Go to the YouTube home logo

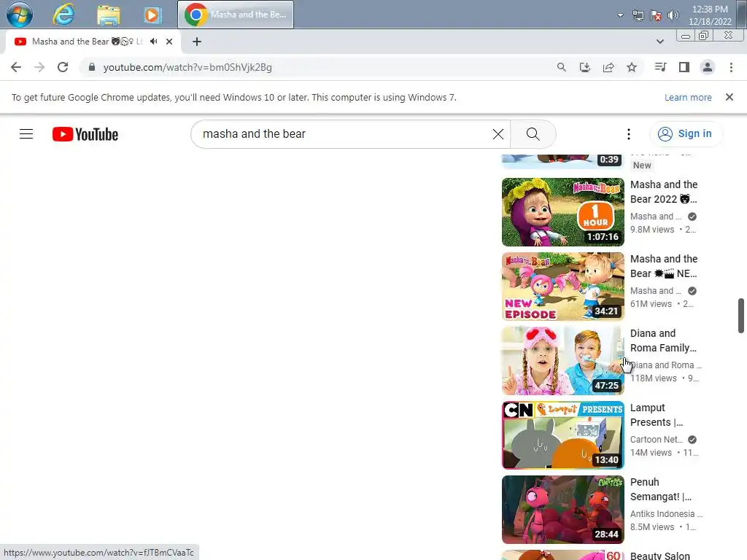click(85, 134)
